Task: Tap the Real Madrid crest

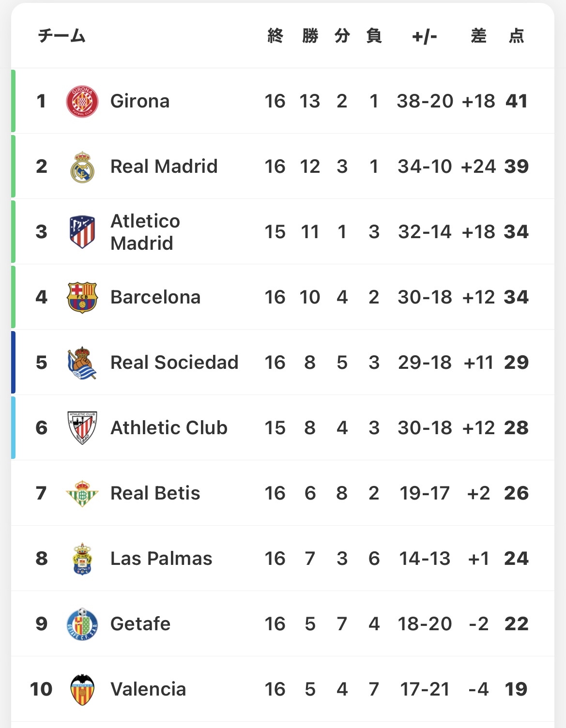Action: 82,167
